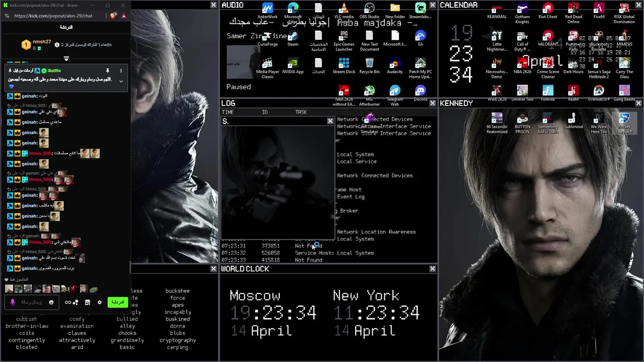644x362 pixels.
Task: Launch Overwatch desktop icon
Action: (599, 94)
